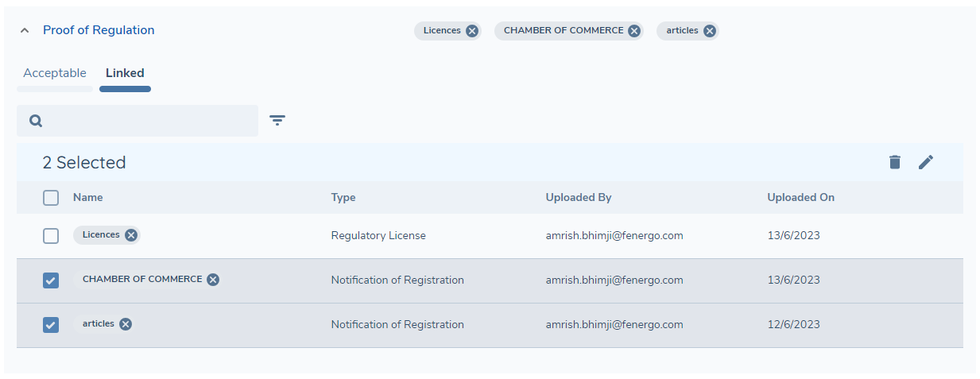This screenshot has width=980, height=379.
Task: Click the X on articles row chip
Action: (x=126, y=324)
